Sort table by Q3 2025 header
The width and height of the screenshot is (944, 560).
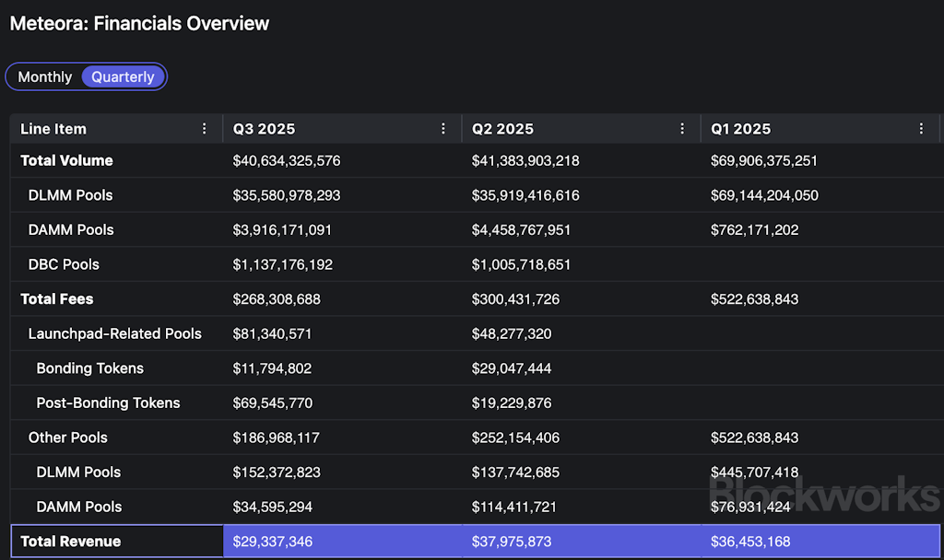pos(264,129)
